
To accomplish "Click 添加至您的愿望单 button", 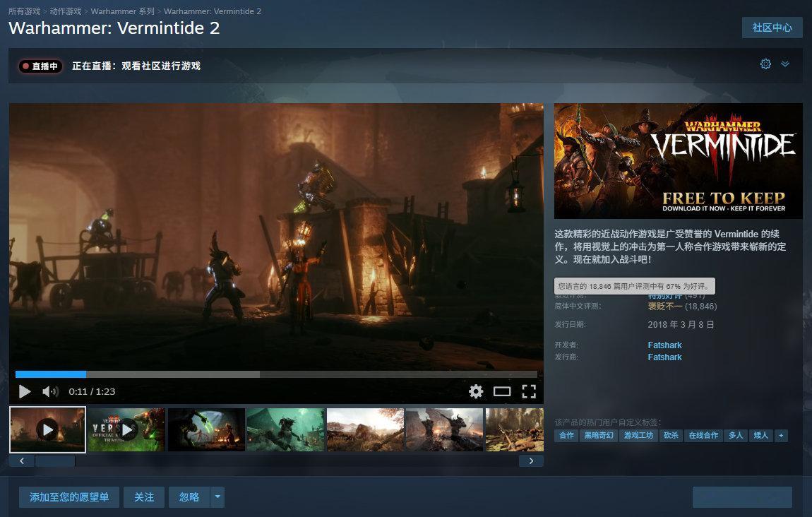I will [69, 497].
